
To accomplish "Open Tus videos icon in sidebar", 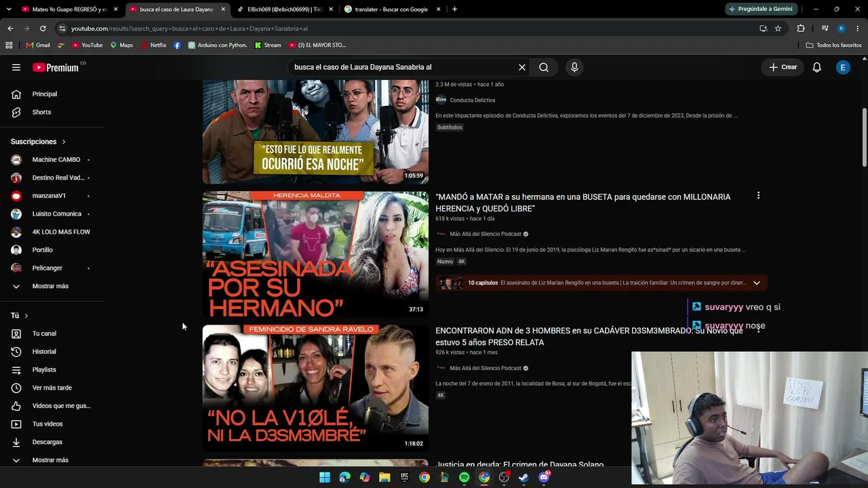I will tap(16, 424).
